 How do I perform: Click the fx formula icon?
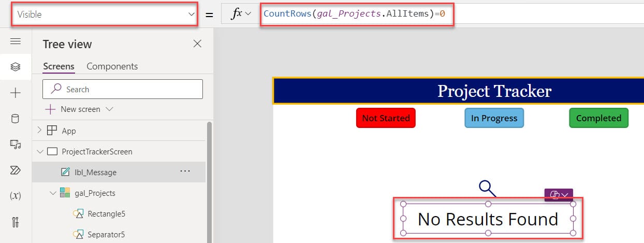click(236, 14)
